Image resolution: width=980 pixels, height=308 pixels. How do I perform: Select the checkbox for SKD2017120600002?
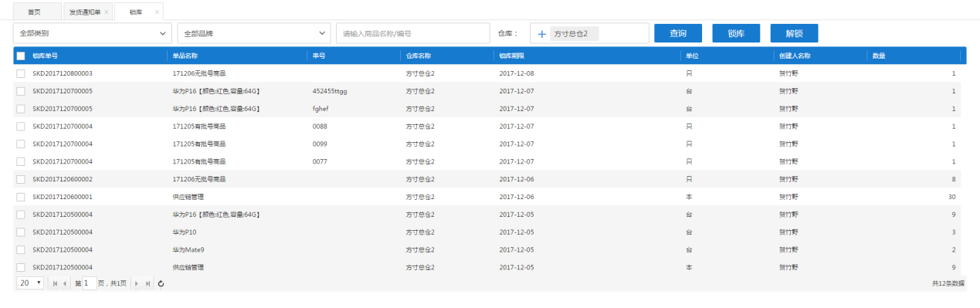(x=21, y=179)
